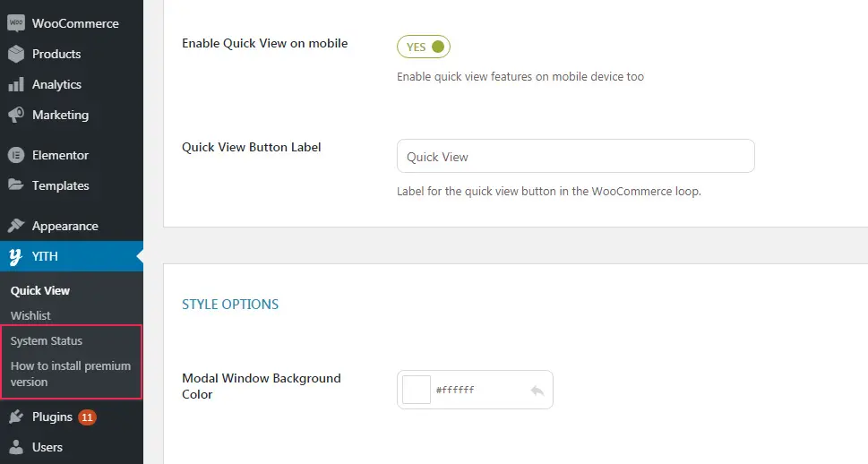
Task: Click the Marketing megaphone icon
Action: (16, 115)
